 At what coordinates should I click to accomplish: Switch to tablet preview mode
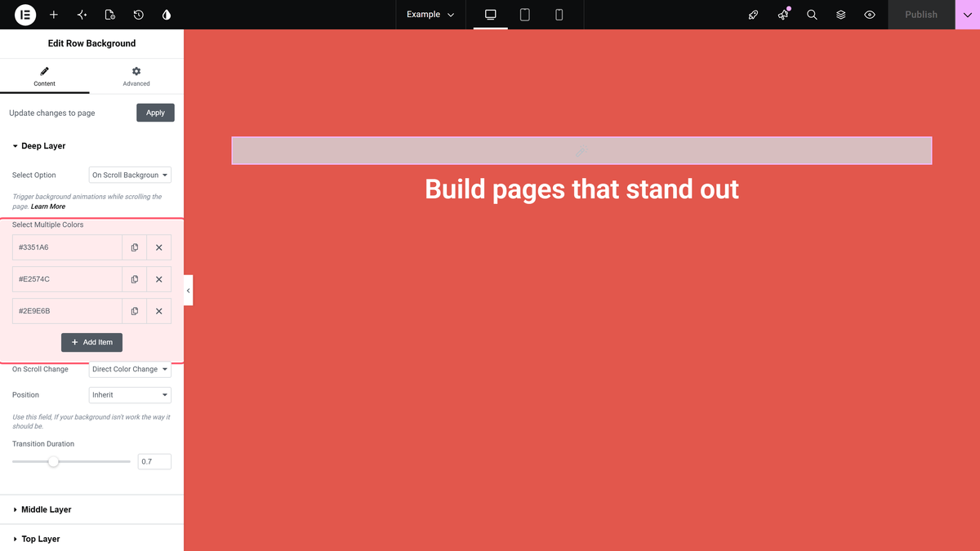pyautogui.click(x=525, y=15)
